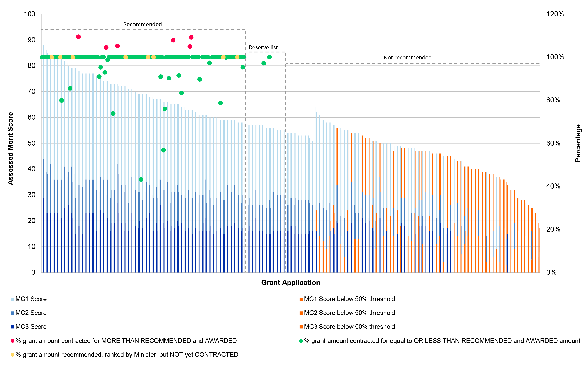Click the MC3 Score dark-blue legend swatch
The height and width of the screenshot is (369, 588).
coord(12,327)
